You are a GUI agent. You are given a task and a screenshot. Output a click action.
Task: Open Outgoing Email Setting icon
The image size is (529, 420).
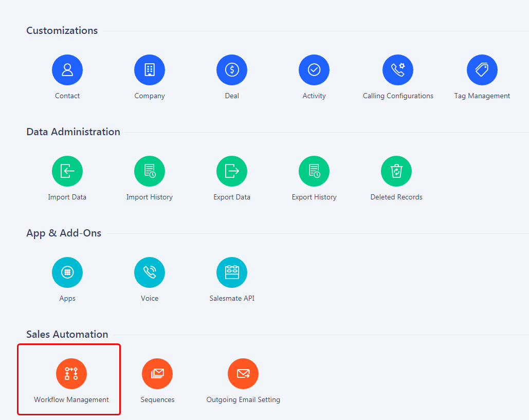pos(243,374)
